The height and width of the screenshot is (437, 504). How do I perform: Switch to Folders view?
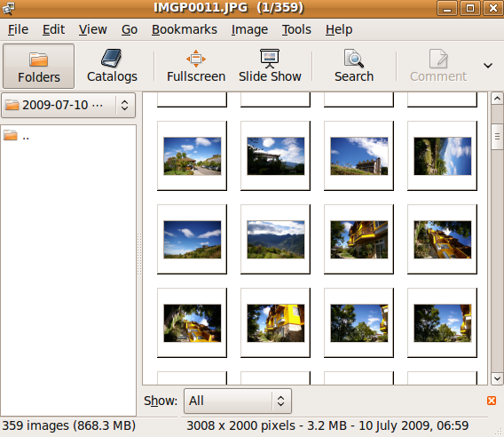pyautogui.click(x=38, y=67)
